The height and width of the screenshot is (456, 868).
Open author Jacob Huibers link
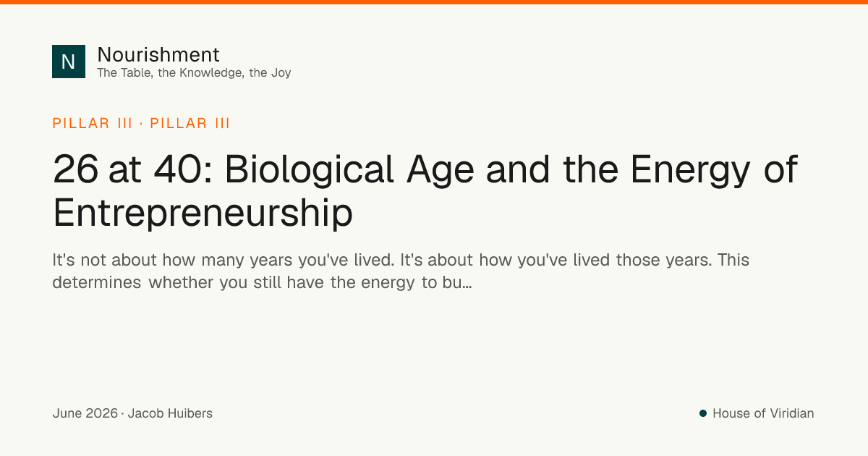click(170, 413)
